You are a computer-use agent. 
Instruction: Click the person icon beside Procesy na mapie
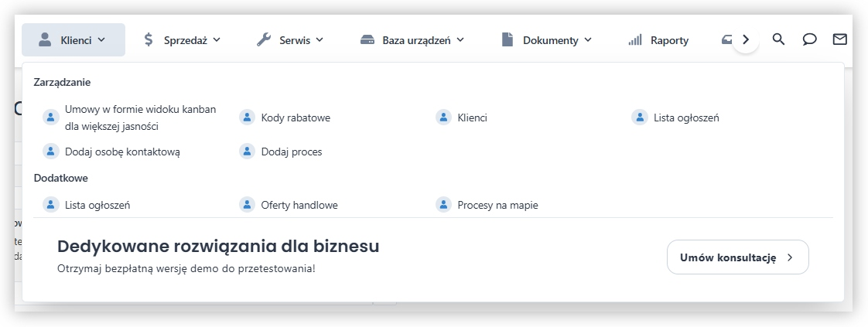point(443,205)
